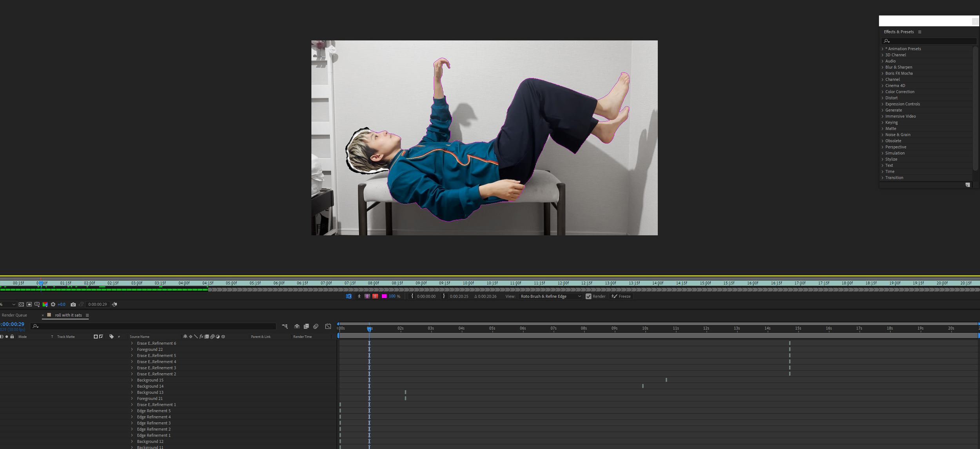Viewport: 980px width, 449px height.
Task: Toggle the Region of Interest icon
Action: (x=29, y=304)
